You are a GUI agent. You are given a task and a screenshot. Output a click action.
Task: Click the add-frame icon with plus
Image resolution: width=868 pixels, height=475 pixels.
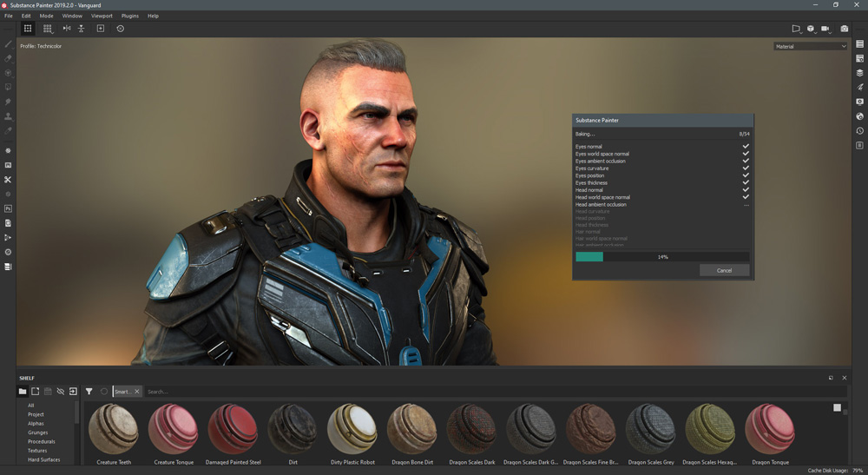tap(100, 29)
